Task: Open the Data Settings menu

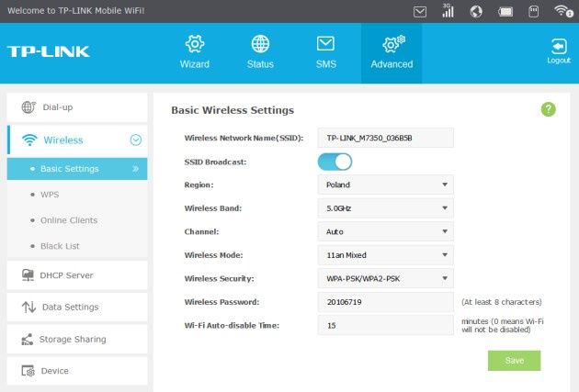Action: pos(77,307)
